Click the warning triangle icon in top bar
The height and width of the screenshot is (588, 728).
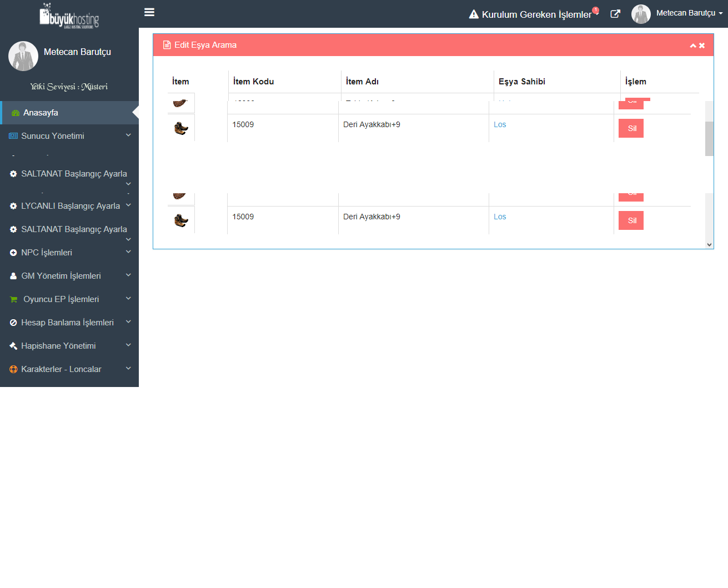pyautogui.click(x=474, y=14)
